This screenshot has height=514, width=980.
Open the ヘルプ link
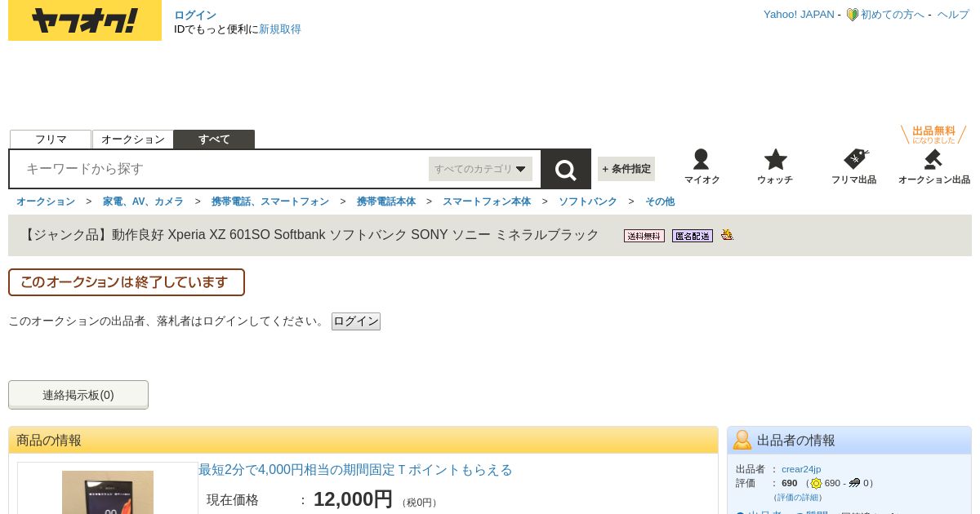click(x=953, y=15)
